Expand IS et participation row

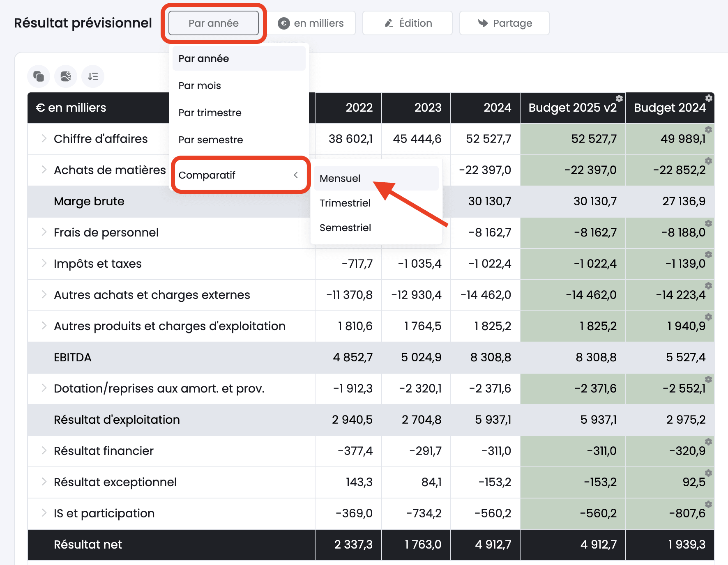tap(44, 513)
